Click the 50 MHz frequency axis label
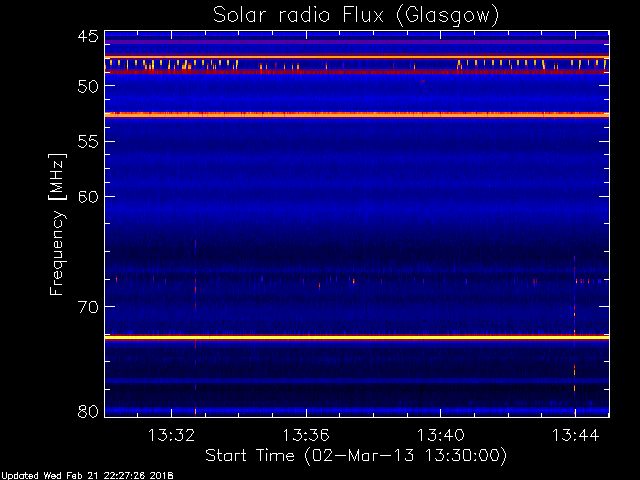This screenshot has width=640, height=480. point(88,86)
